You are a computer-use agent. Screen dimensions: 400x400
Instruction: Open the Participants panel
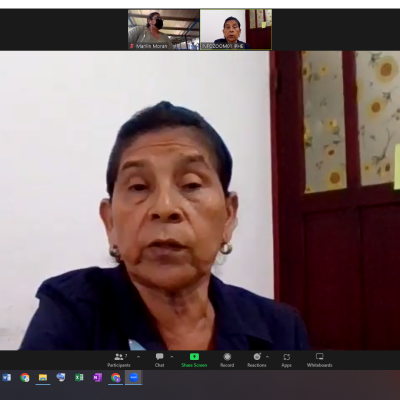point(119,360)
